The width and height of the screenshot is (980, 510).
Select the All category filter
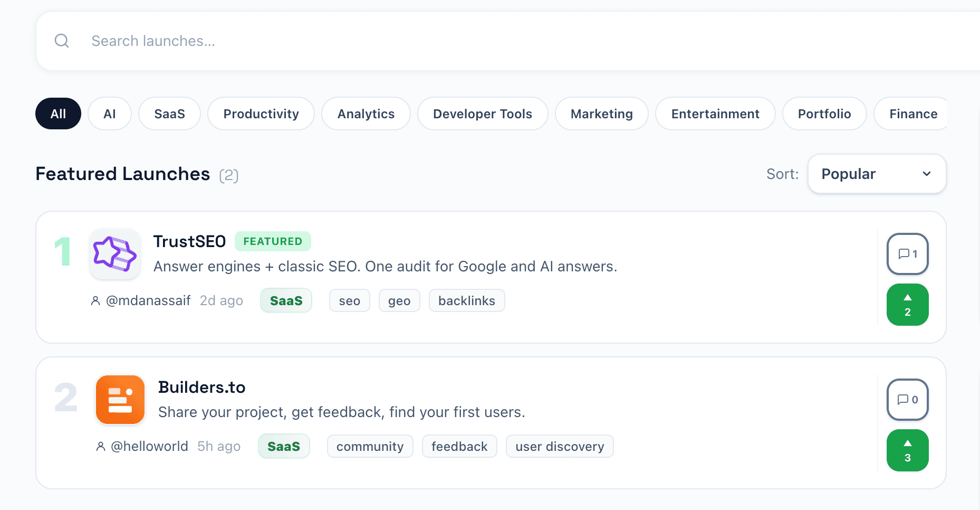tap(58, 114)
